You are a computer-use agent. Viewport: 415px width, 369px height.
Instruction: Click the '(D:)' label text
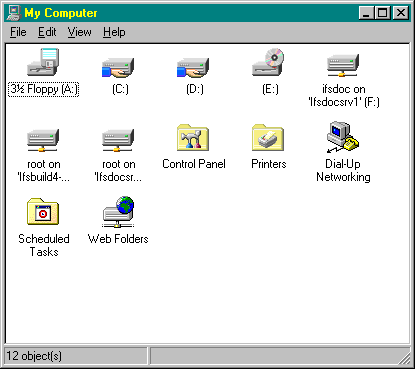coord(195,89)
